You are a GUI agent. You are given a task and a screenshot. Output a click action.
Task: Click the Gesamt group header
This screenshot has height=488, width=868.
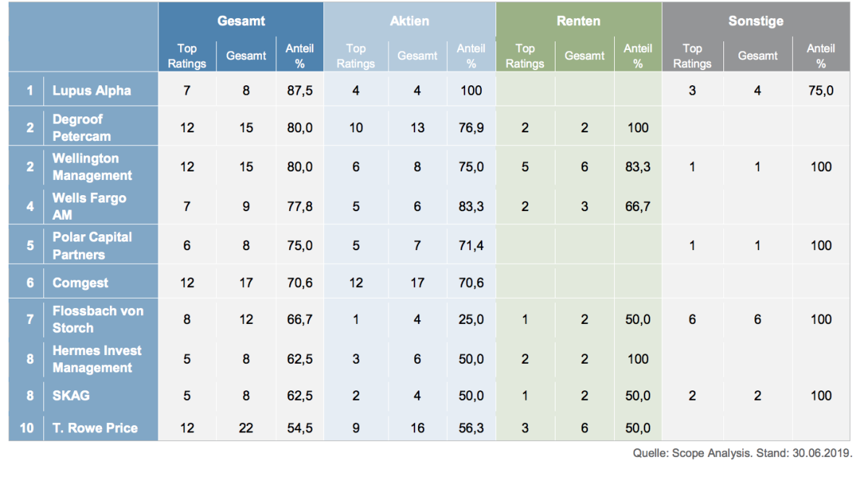point(241,21)
